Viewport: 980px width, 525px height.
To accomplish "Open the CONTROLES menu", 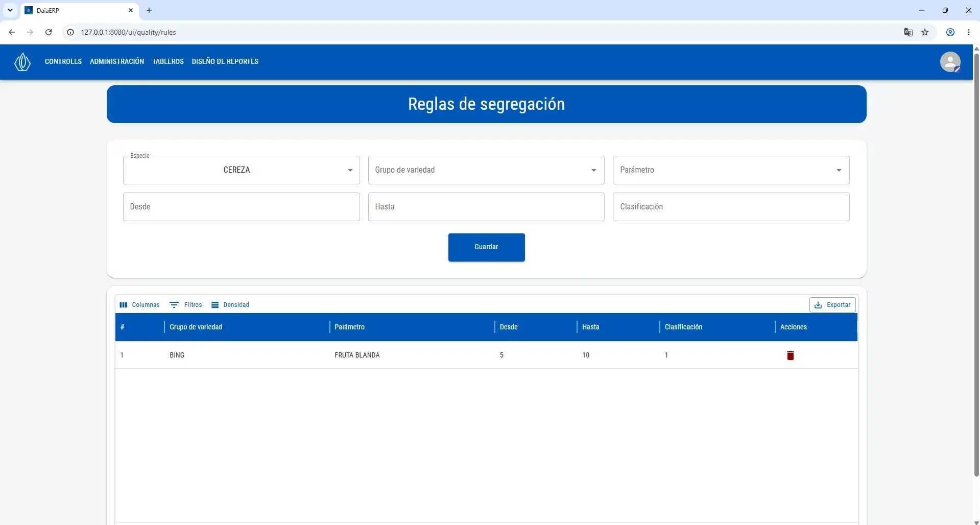I will coord(63,61).
